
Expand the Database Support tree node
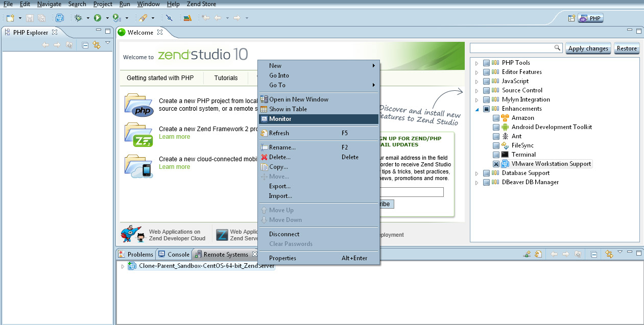click(477, 173)
